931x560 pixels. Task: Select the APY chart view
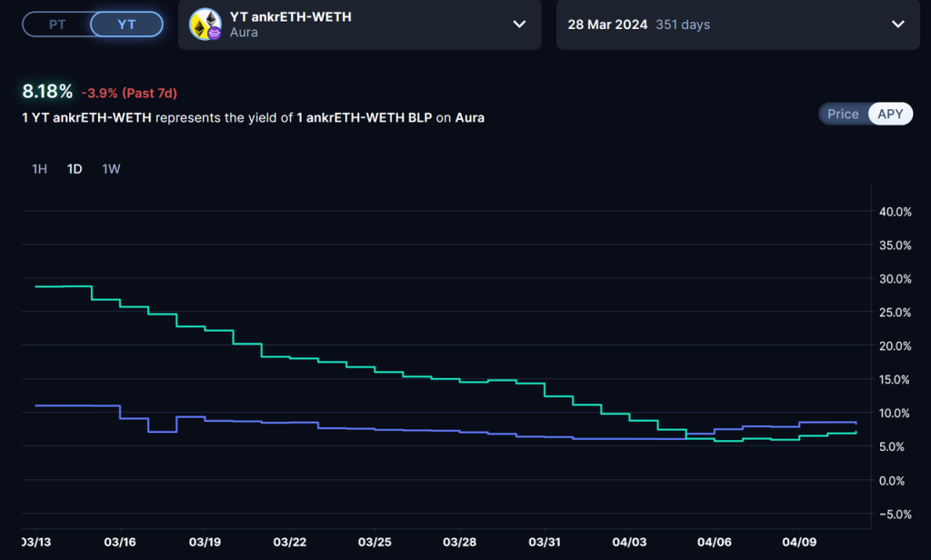(890, 114)
